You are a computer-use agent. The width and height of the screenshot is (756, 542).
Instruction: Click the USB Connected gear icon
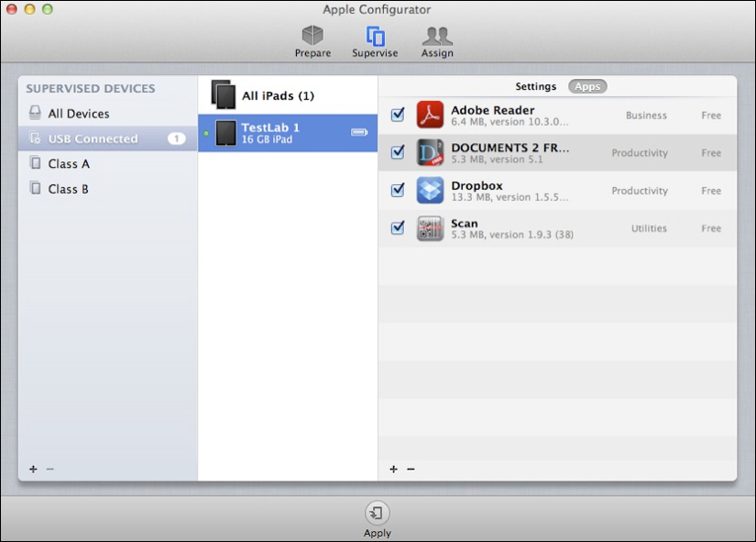(x=35, y=138)
